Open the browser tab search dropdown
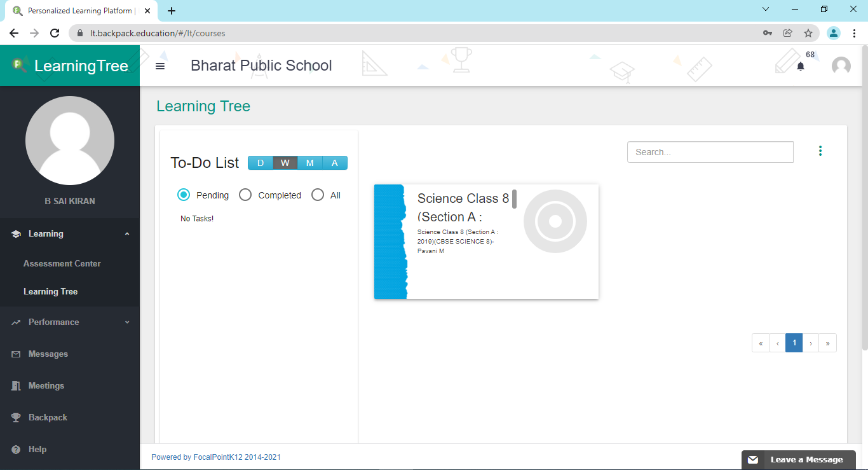The height and width of the screenshot is (470, 868). [766, 10]
